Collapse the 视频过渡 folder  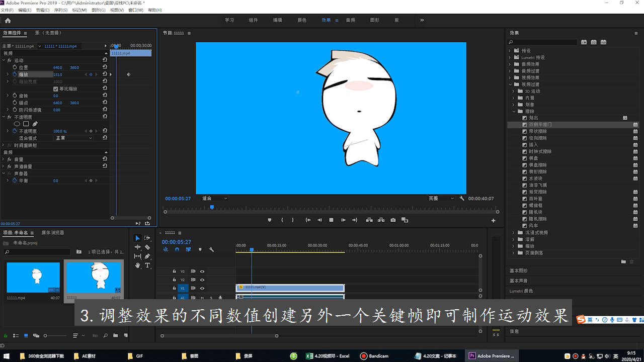(x=510, y=84)
